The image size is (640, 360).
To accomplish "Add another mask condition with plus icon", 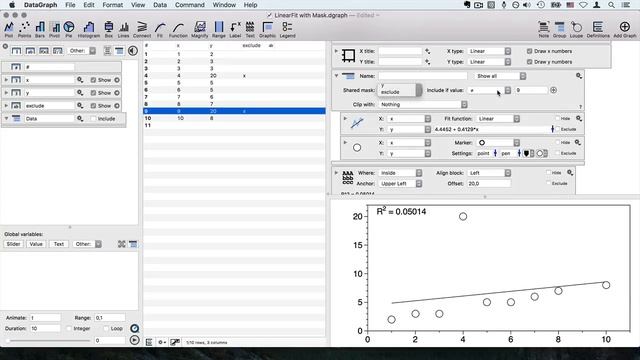I will click(553, 90).
